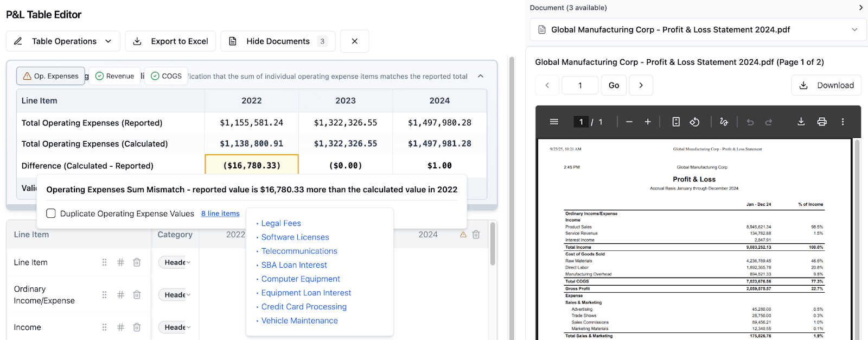Zoom in the PDF with plus icon
This screenshot has height=340, width=868.
(648, 122)
